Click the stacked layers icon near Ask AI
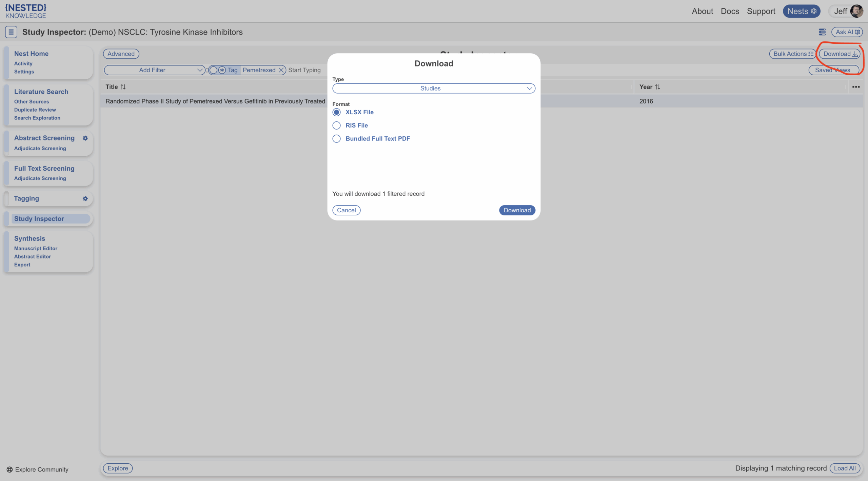Image resolution: width=868 pixels, height=481 pixels. tap(822, 32)
